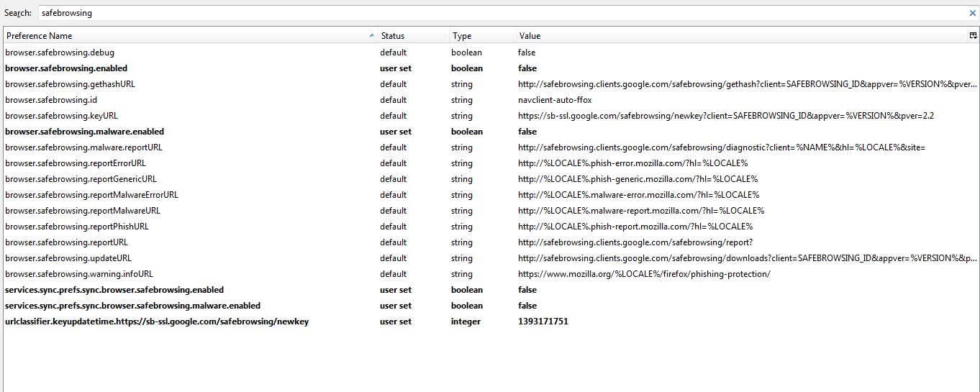Click 'user set' status of browser.safebrowsing.enabled
Image resolution: width=980 pixels, height=392 pixels.
(396, 68)
